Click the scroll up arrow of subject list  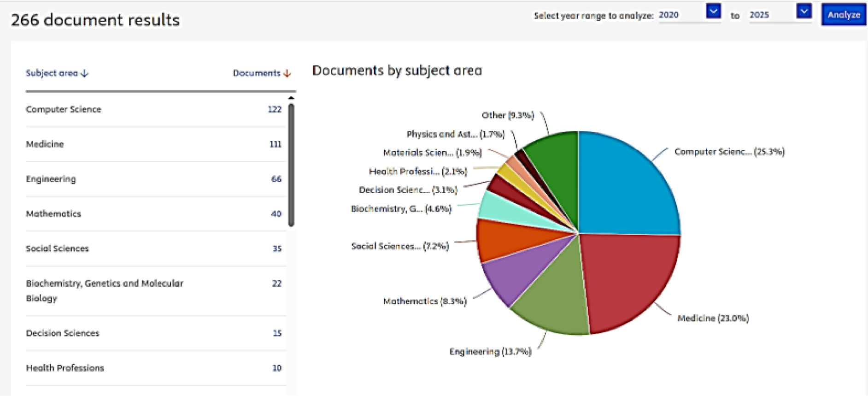(x=291, y=98)
